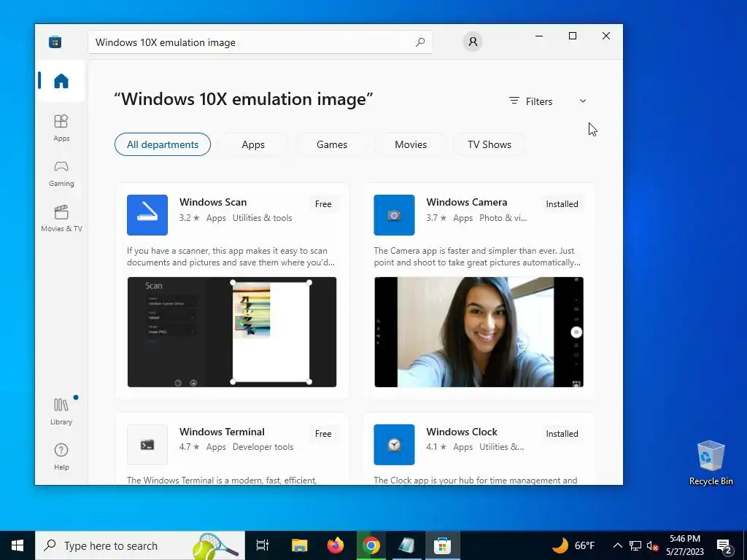Click the Windows Clock app icon
747x560 pixels.
pos(394,444)
